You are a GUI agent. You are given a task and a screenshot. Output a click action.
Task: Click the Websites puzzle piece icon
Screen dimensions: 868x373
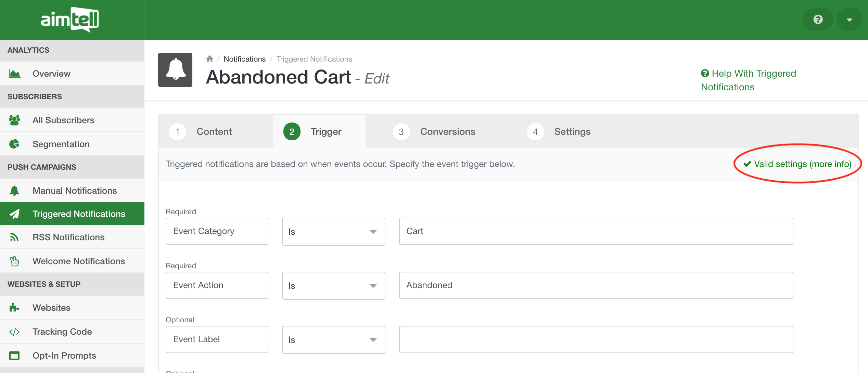(14, 308)
